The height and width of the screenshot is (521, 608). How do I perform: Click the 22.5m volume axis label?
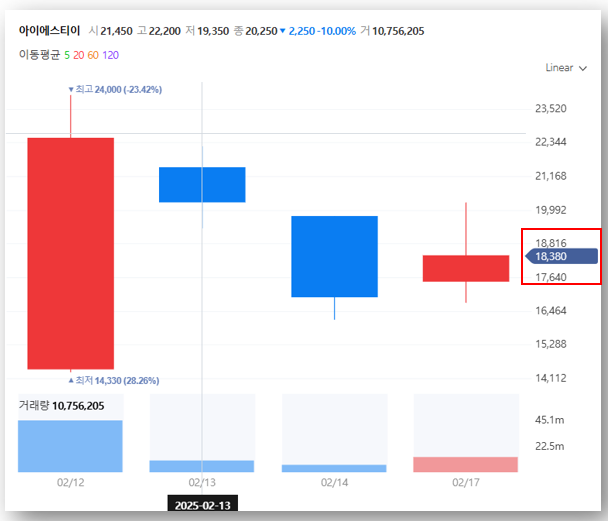[x=549, y=447]
